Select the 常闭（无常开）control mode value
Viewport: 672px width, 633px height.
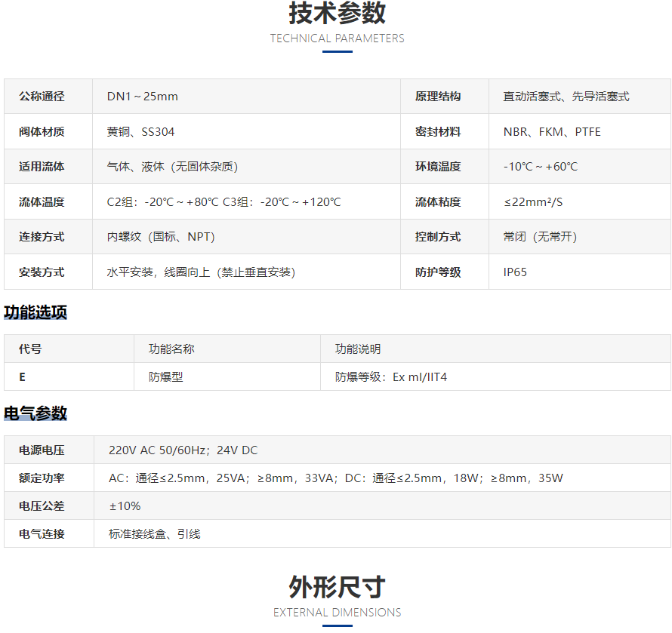click(540, 237)
